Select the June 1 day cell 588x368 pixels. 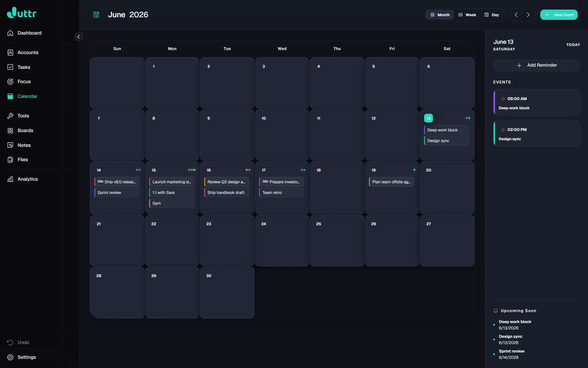point(172,83)
